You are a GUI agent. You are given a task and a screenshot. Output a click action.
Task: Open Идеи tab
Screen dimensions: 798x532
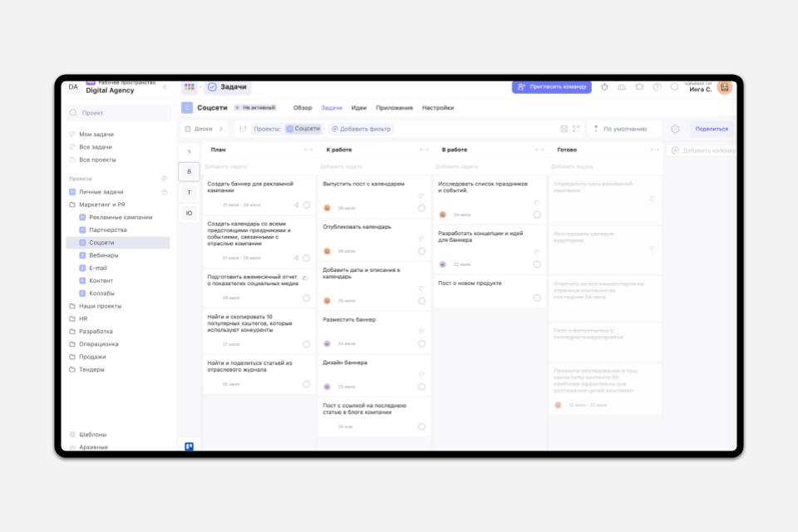[x=359, y=108]
